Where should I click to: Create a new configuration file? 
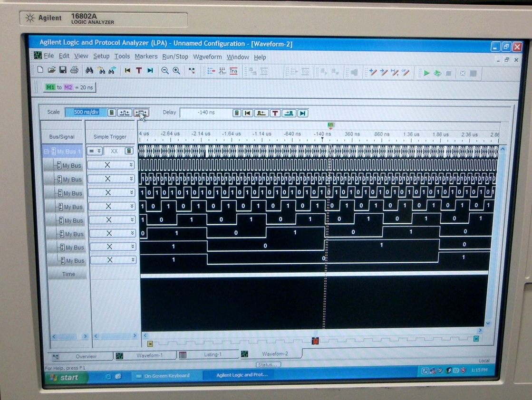click(40, 70)
